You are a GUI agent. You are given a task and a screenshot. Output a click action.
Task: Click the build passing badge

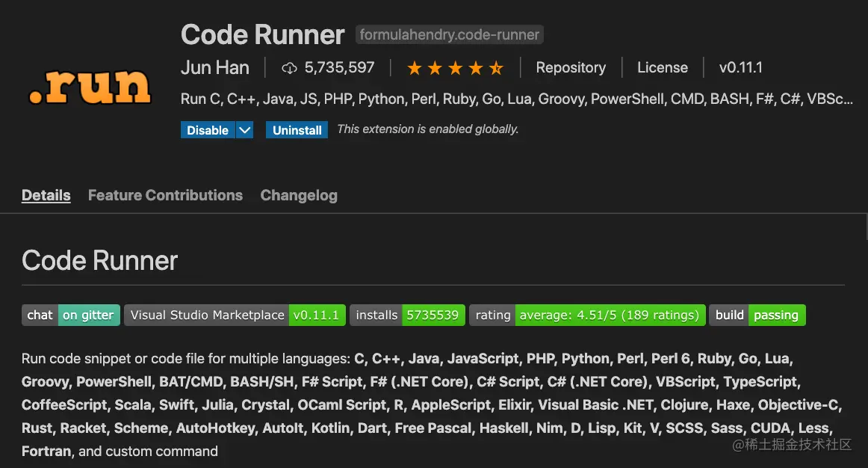757,315
